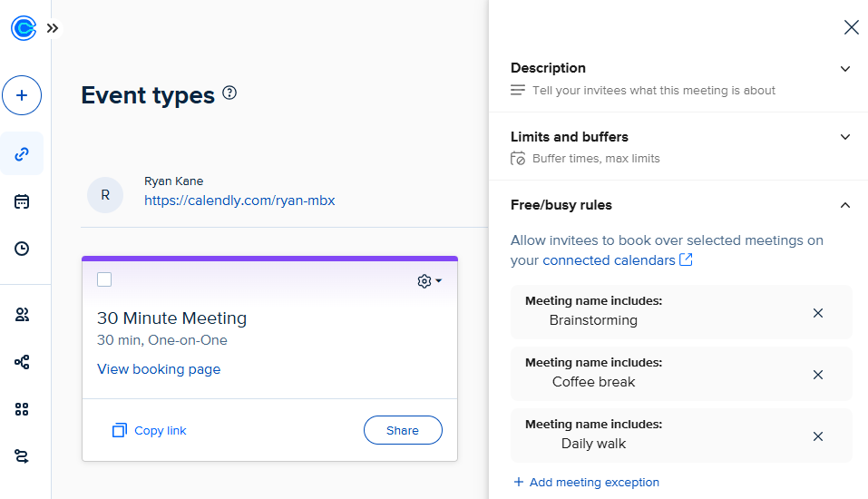
Task: Click the Calendly logo icon
Action: click(x=23, y=28)
